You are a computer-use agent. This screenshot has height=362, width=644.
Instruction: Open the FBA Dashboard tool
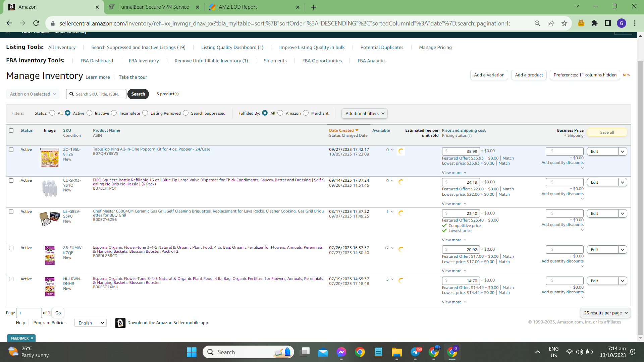(97, 61)
